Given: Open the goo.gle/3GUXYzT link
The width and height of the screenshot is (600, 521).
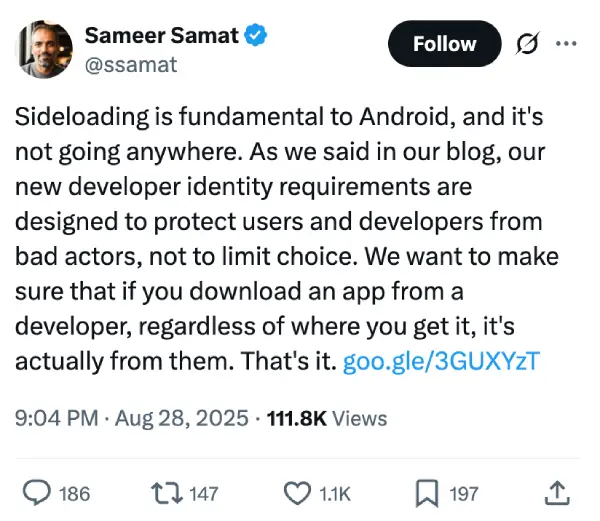Looking at the screenshot, I should click(x=441, y=361).
